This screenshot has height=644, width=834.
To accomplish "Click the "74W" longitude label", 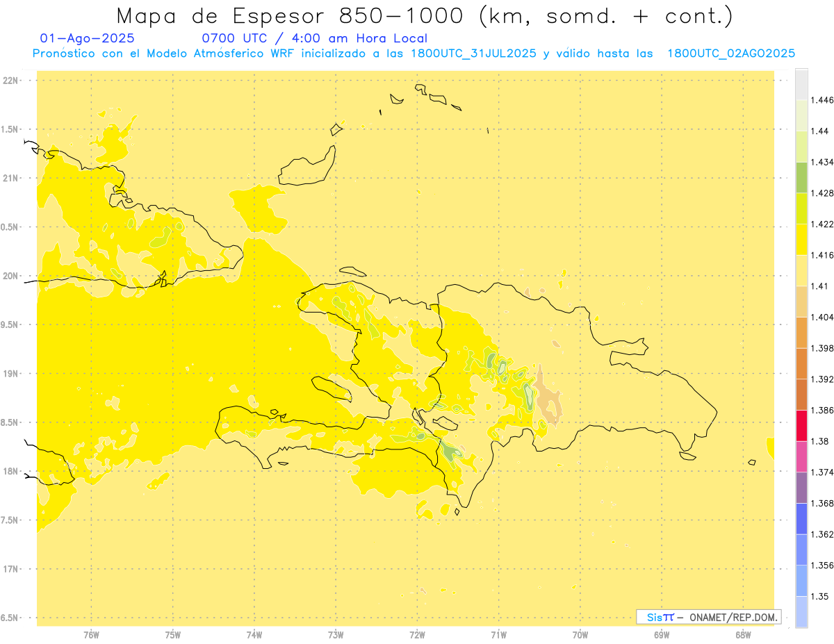I will click(x=254, y=636).
